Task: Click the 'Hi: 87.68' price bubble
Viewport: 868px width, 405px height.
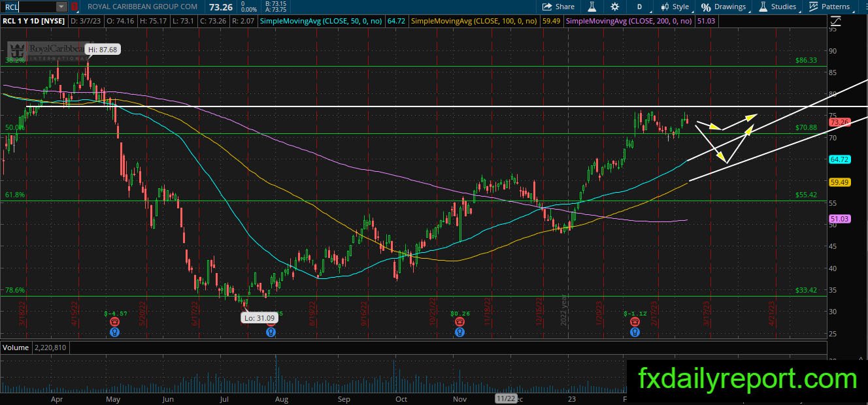Action: coord(102,49)
